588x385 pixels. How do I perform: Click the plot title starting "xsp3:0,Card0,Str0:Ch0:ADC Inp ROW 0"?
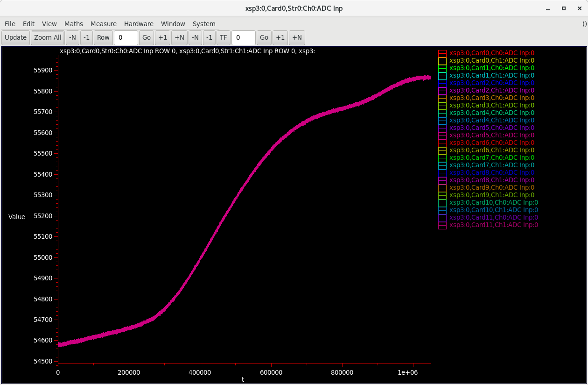click(188, 51)
